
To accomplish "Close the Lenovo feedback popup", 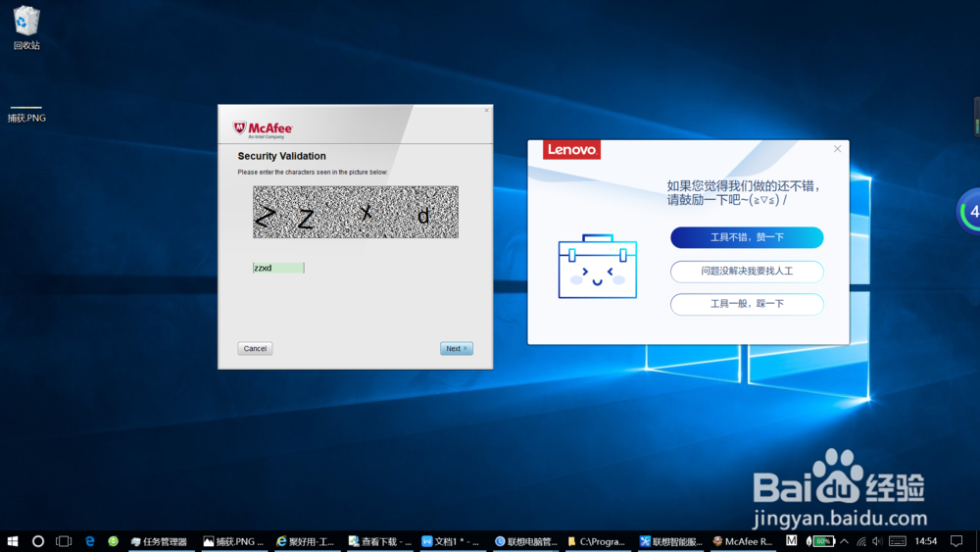I will coord(838,149).
